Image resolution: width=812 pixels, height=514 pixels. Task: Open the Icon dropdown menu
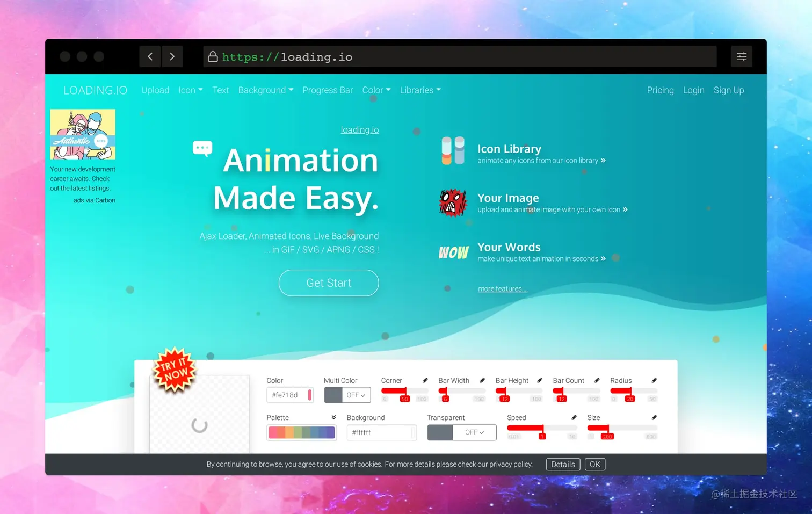click(191, 90)
